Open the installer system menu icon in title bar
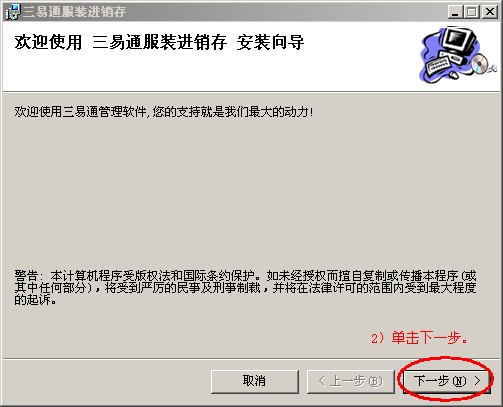 pos(13,12)
